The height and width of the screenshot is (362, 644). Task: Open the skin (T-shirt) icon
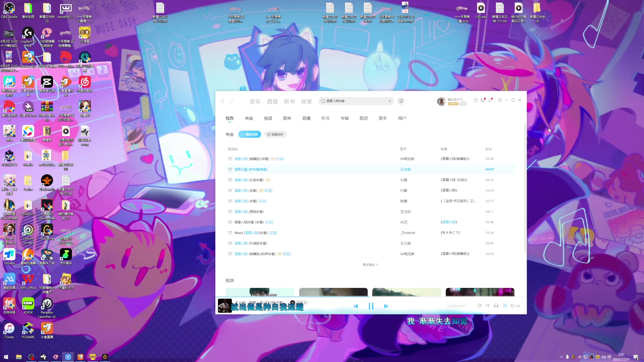[x=475, y=100]
